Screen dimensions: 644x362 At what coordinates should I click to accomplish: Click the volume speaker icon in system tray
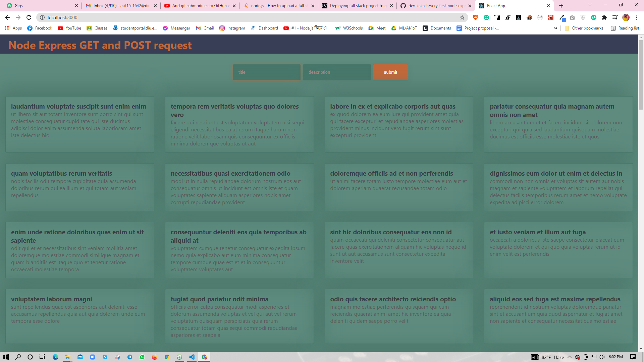pos(602,357)
